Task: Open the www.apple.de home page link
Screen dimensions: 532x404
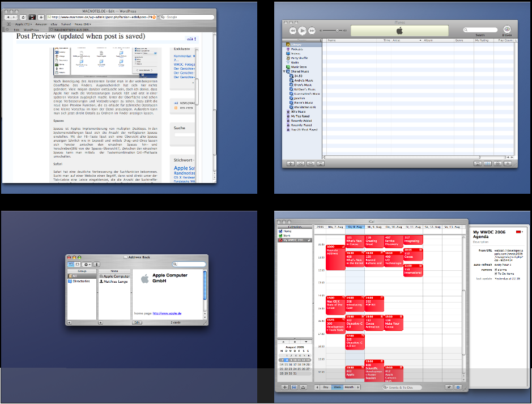Action: (x=167, y=313)
